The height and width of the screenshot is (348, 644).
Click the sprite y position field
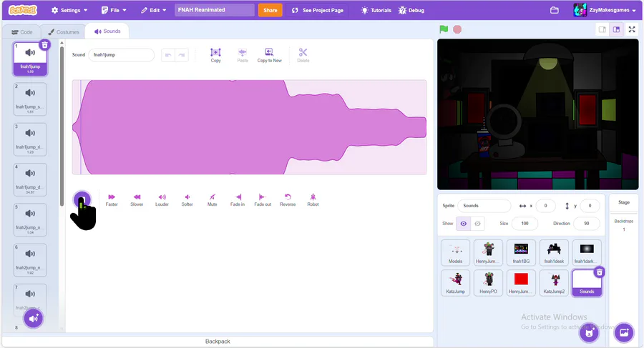(x=590, y=206)
